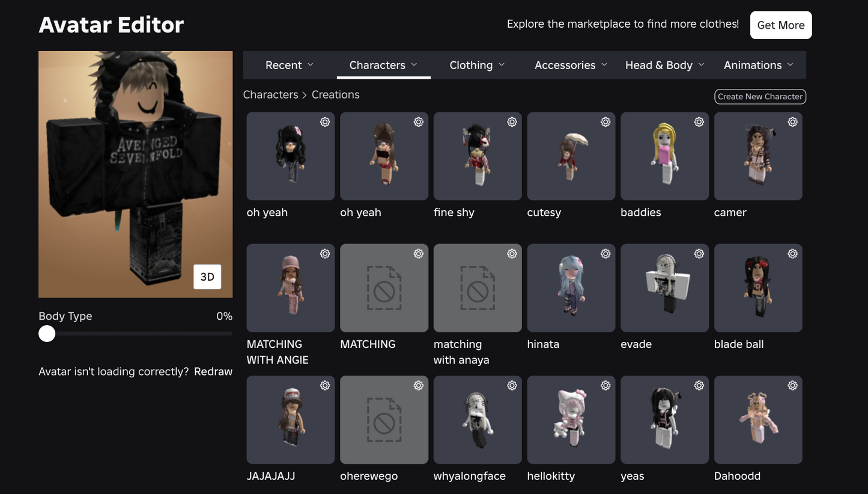Open settings gear on the 'hellokitty' character
The width and height of the screenshot is (868, 494).
[605, 385]
